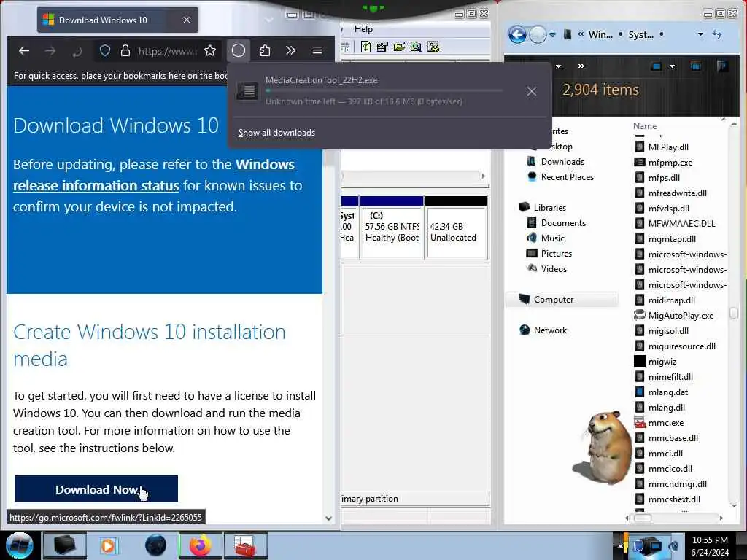Viewport: 747px width, 560px height.
Task: Open the address bar history dropdown
Action: tap(700, 34)
